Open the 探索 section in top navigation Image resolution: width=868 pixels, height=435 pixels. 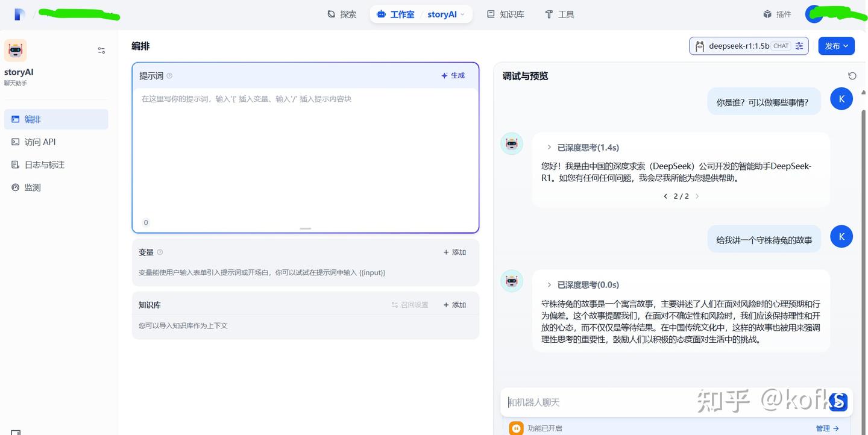(x=342, y=14)
